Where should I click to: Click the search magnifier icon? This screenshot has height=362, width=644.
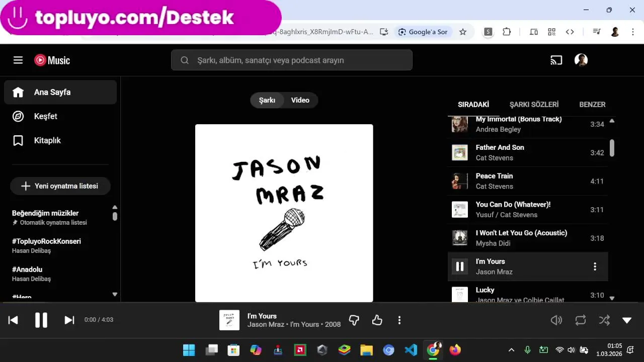point(185,60)
